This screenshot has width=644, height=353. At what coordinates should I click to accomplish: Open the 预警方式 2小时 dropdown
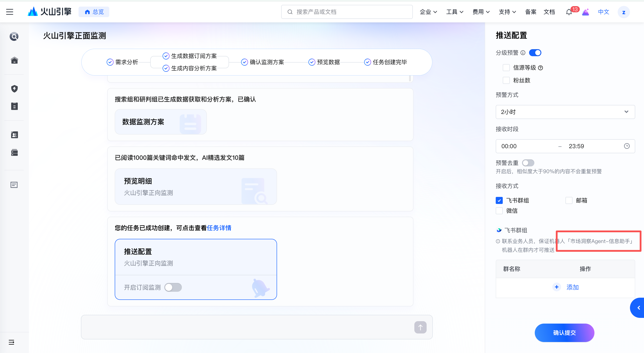(565, 112)
